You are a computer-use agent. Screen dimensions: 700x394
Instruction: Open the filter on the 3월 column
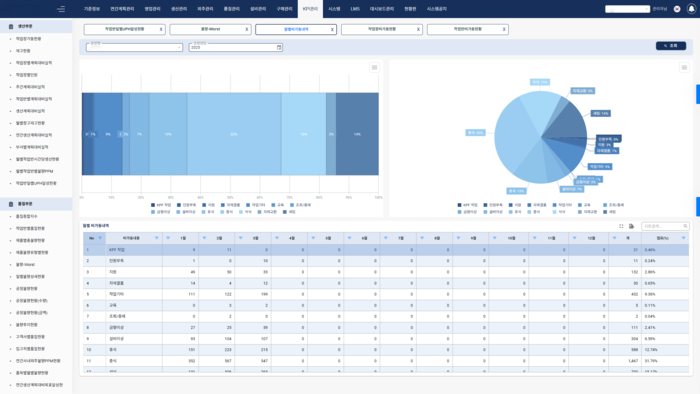[240, 238]
